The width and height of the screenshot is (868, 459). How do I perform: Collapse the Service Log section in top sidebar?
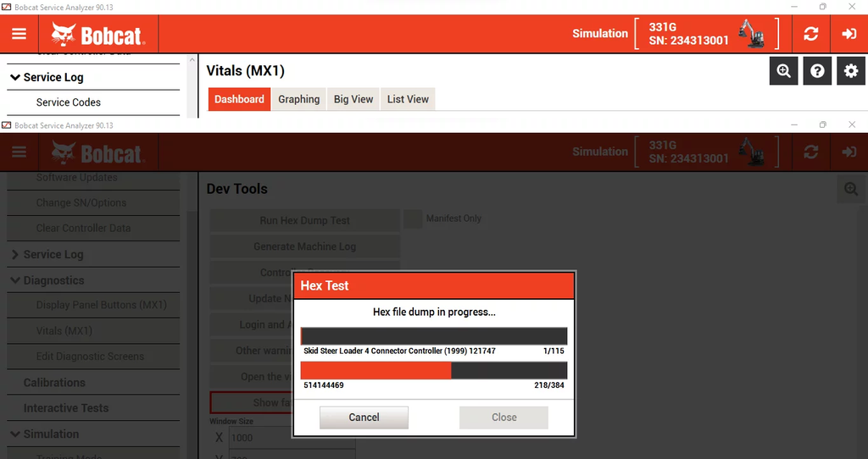pos(15,77)
